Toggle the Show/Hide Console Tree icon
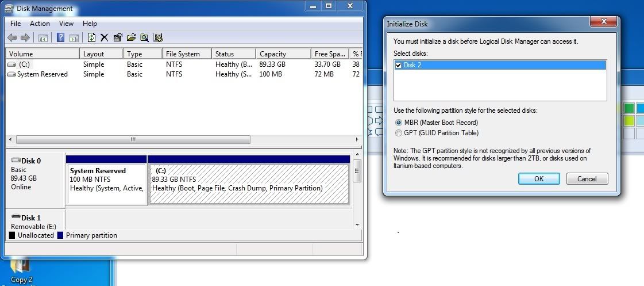This screenshot has height=286, width=644. (43, 38)
